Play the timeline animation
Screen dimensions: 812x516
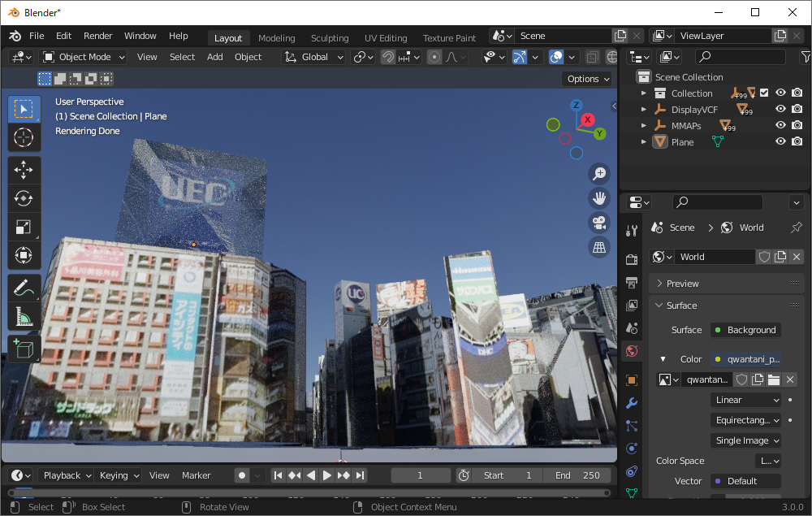click(326, 475)
